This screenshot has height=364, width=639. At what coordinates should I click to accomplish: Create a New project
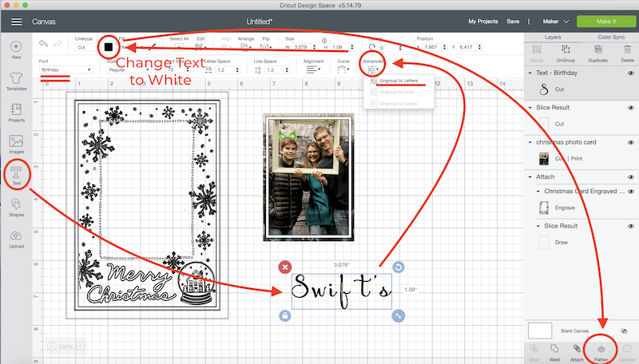click(16, 50)
